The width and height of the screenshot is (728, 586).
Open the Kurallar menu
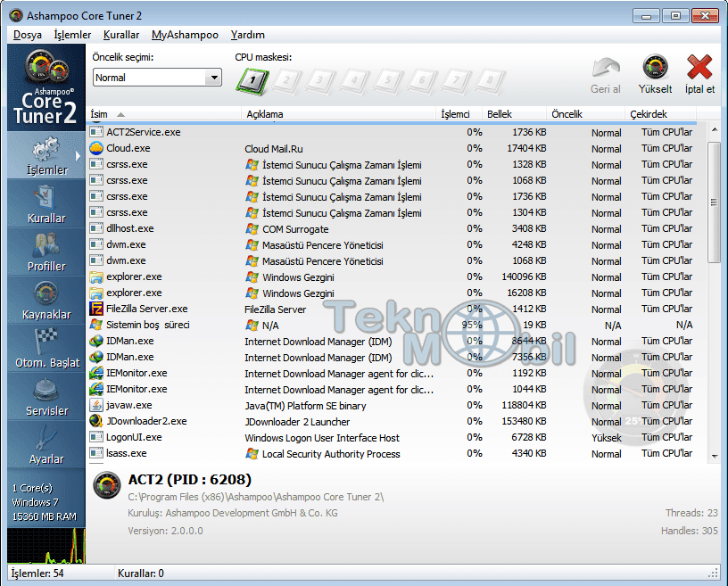[121, 35]
